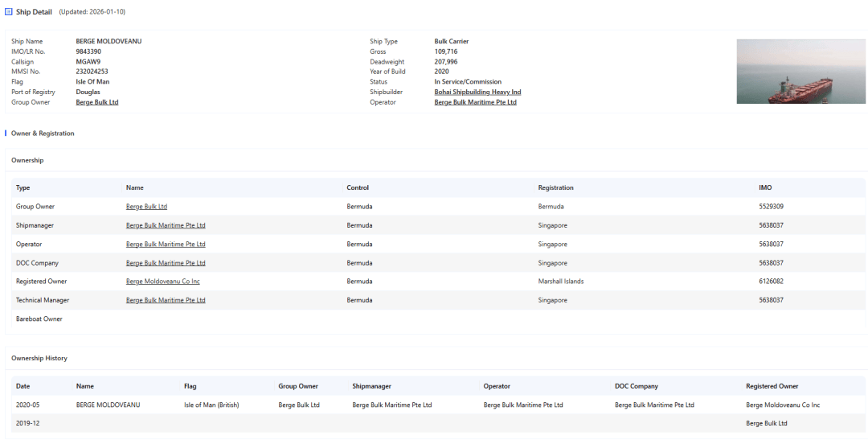Click the Control column header
Viewport: 868px width, 440px height.
358,187
